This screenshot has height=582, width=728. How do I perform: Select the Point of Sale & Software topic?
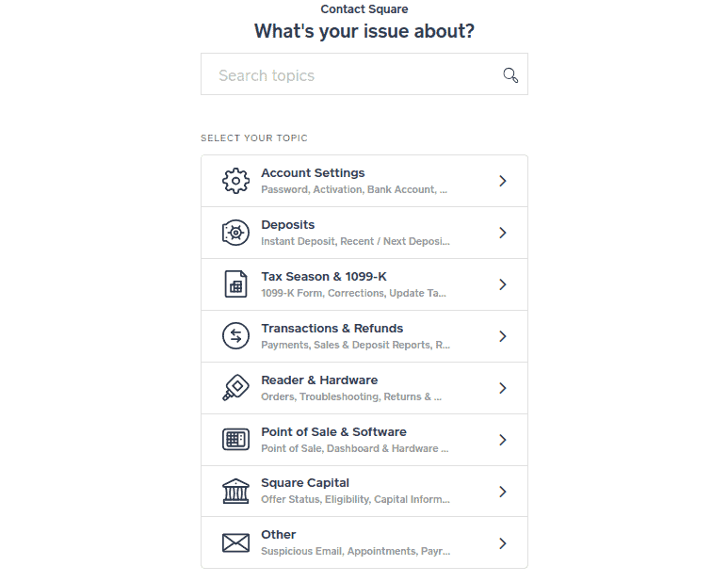[364, 440]
